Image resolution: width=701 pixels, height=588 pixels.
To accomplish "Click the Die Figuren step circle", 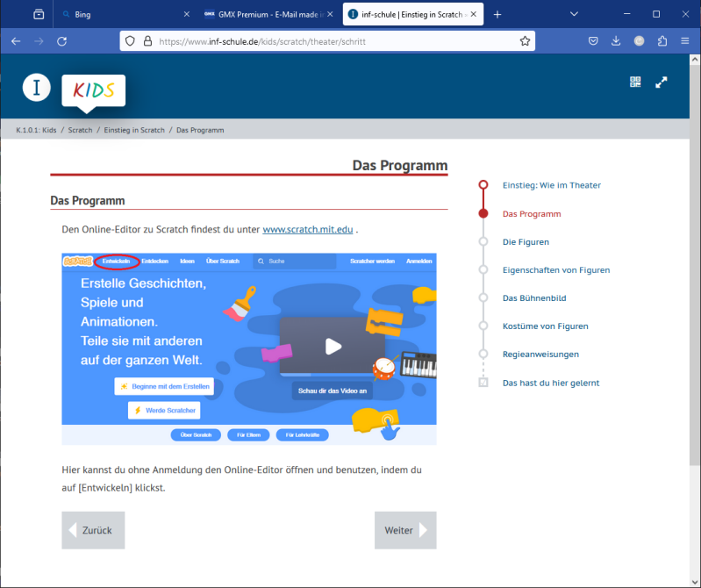I will [483, 241].
